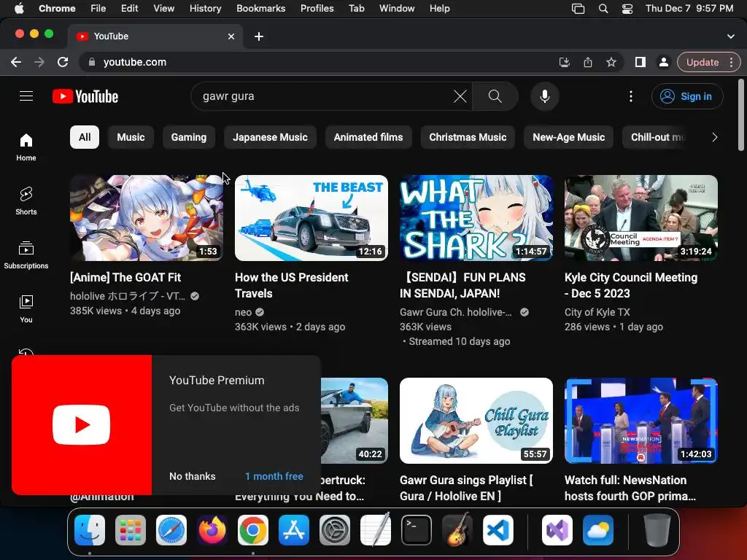
Task: Close the YouTube tab
Action: 231,36
